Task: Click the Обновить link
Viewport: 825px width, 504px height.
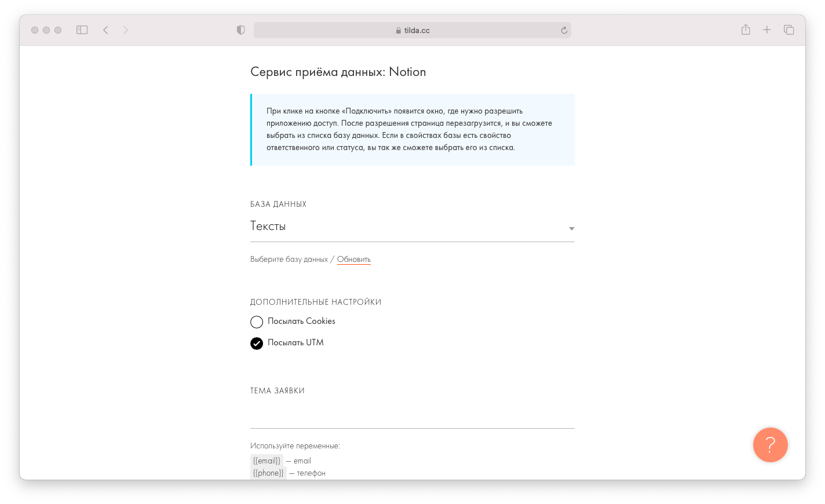Action: (354, 260)
